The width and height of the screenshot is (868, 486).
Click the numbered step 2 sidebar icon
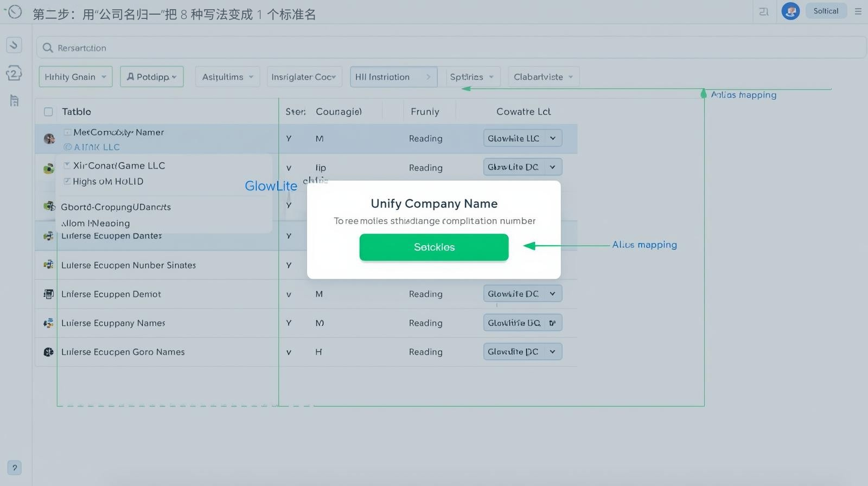point(14,73)
